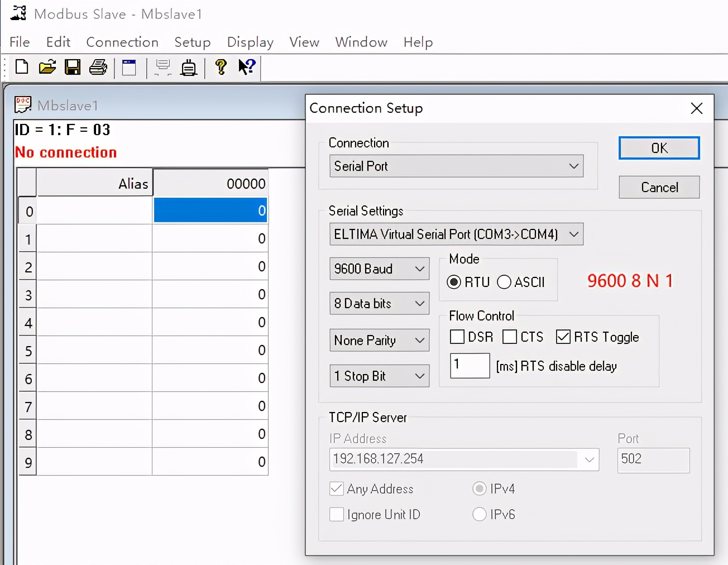This screenshot has height=565, width=728.
Task: Click the context help arrow icon
Action: click(246, 67)
